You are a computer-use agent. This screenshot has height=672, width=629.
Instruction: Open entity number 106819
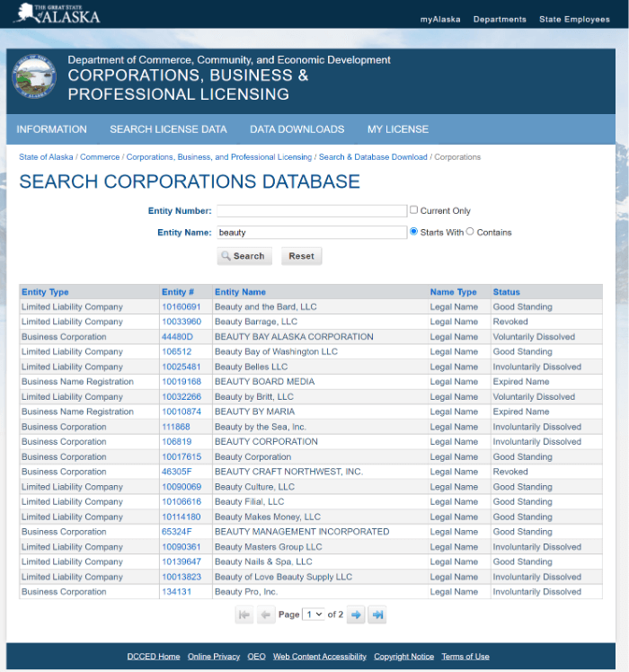177,441
